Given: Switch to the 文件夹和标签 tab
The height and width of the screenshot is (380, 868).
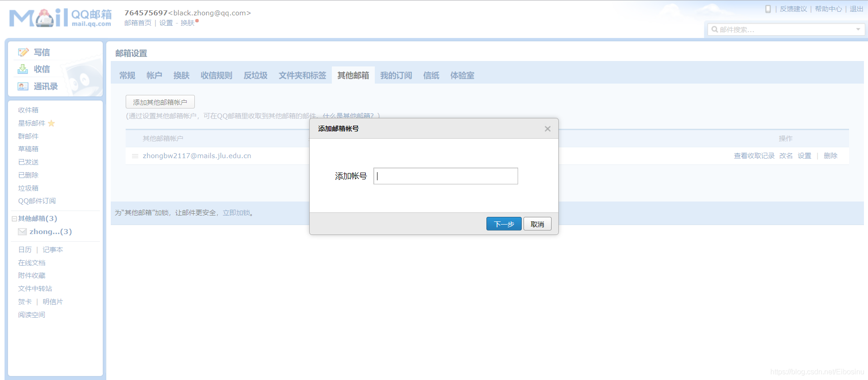Looking at the screenshot, I should [302, 75].
